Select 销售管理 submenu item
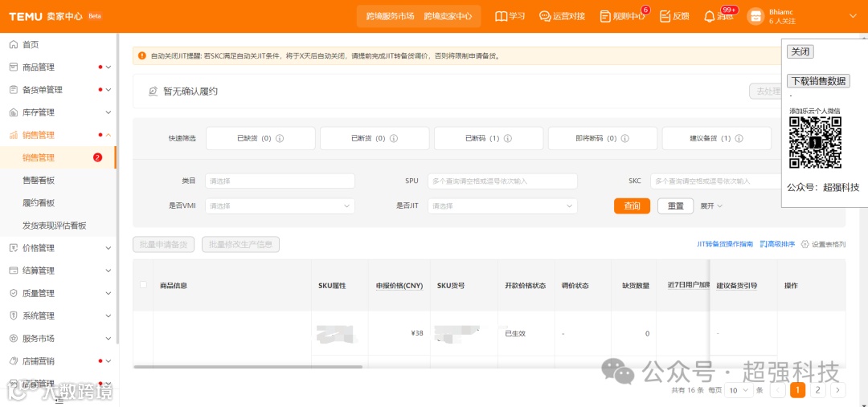The image size is (868, 407). pos(58,157)
